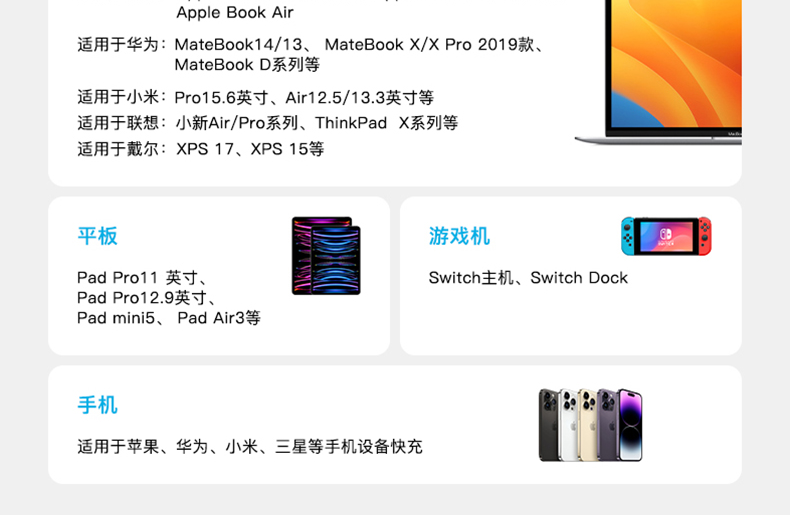Image resolution: width=790 pixels, height=515 pixels.
Task: Click the blue 游戏机 heading
Action: pyautogui.click(x=459, y=236)
